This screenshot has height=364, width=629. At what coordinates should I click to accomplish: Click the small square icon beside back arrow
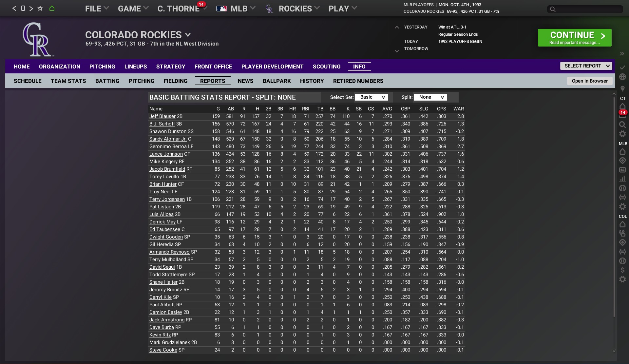pos(23,8)
